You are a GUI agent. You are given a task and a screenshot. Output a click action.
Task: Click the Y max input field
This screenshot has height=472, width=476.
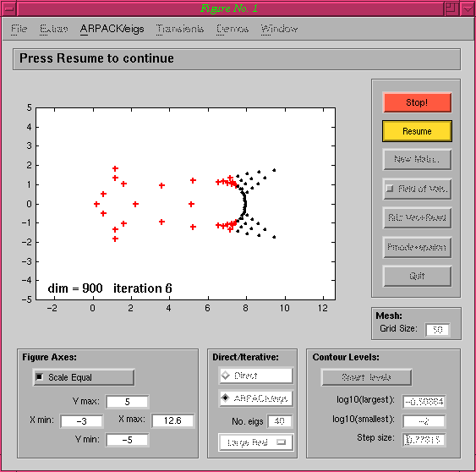point(127,402)
